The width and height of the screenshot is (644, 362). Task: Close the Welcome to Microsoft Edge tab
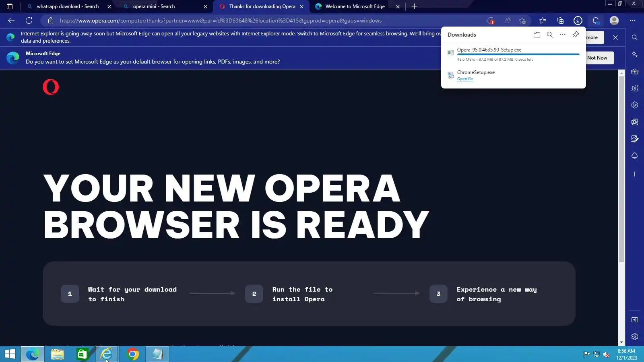(x=398, y=6)
